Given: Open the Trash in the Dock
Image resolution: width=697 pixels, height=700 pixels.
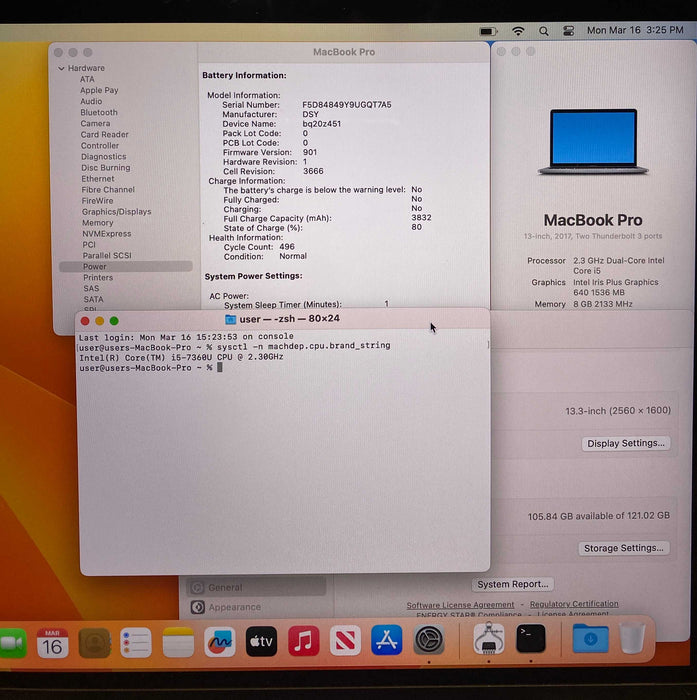Looking at the screenshot, I should coord(632,638).
